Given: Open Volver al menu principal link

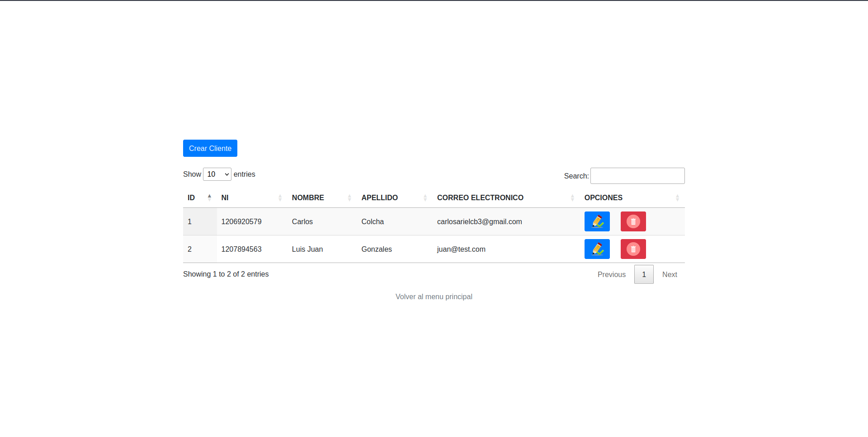Looking at the screenshot, I should [x=434, y=296].
